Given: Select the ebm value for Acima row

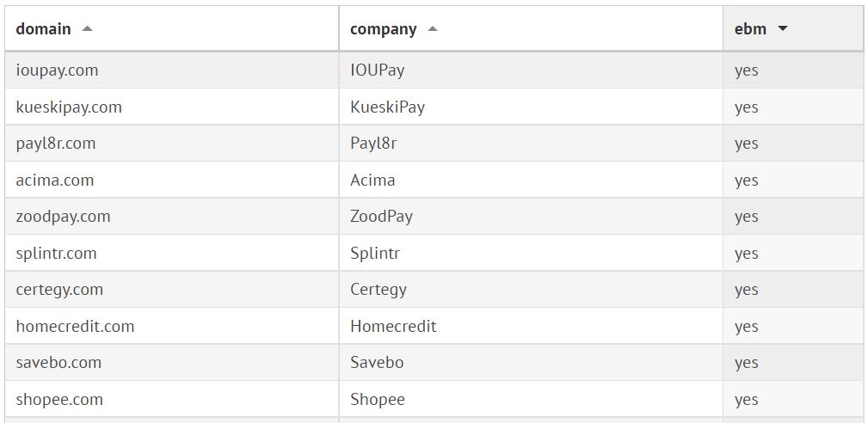Looking at the screenshot, I should (x=747, y=181).
